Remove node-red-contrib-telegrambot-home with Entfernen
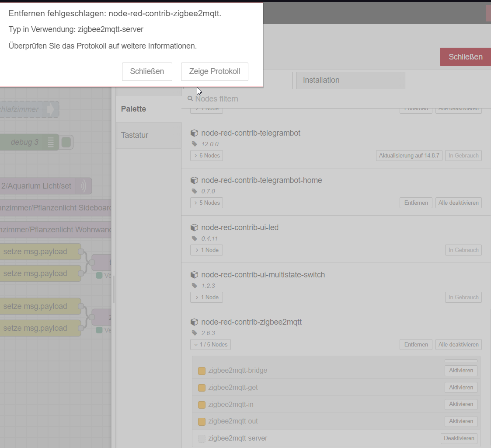Image resolution: width=491 pixels, height=448 pixels. tap(416, 203)
